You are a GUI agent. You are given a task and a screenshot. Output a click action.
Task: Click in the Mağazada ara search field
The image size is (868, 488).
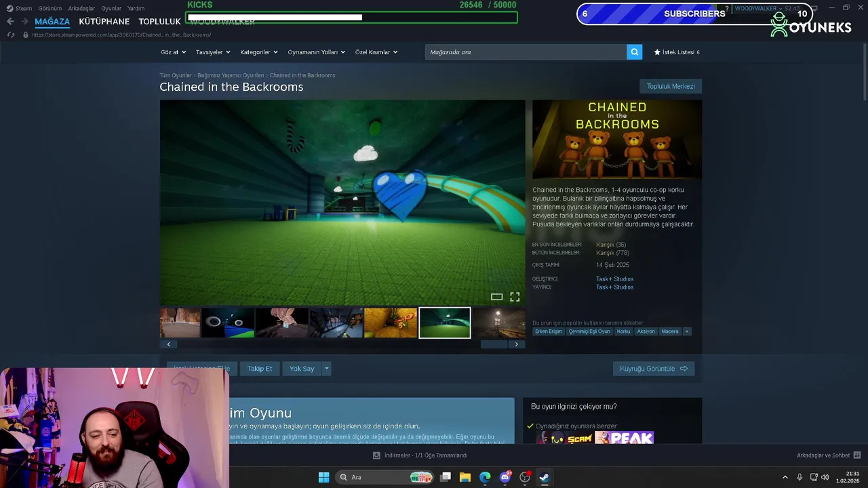tap(526, 52)
